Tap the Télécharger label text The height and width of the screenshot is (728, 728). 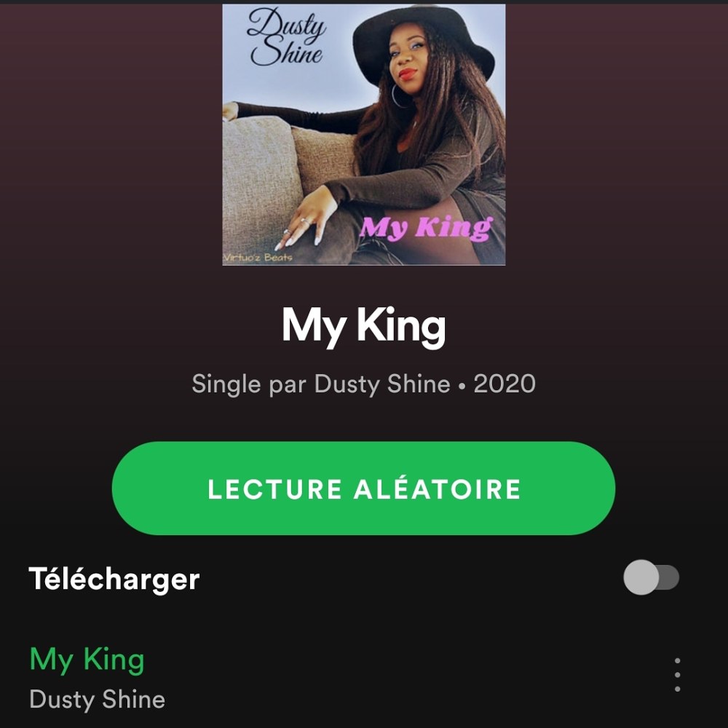[114, 579]
